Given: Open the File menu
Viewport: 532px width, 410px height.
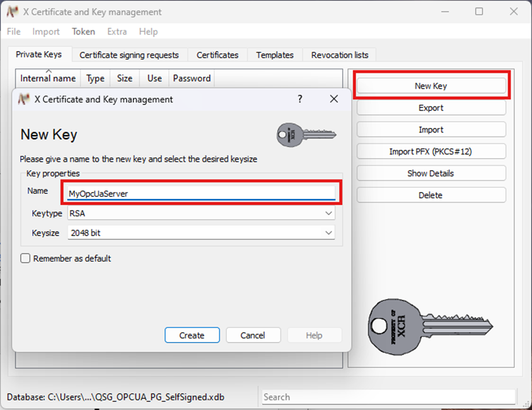Looking at the screenshot, I should [13, 31].
